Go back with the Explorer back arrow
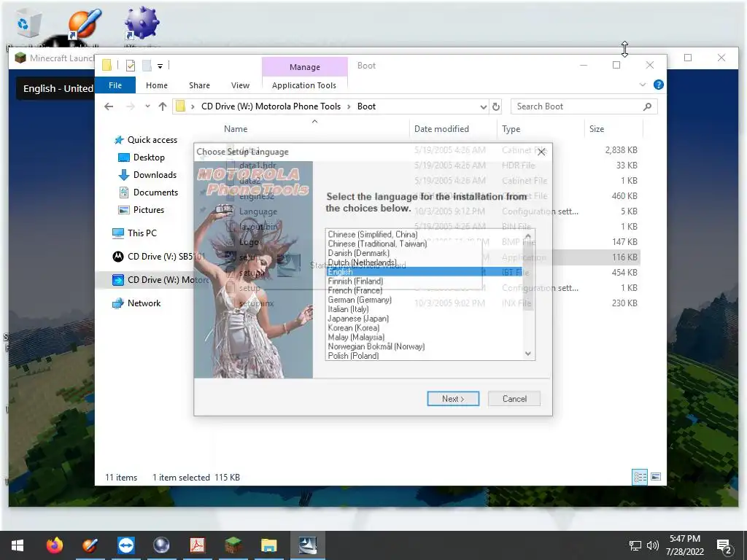This screenshot has height=560, width=747. point(109,106)
